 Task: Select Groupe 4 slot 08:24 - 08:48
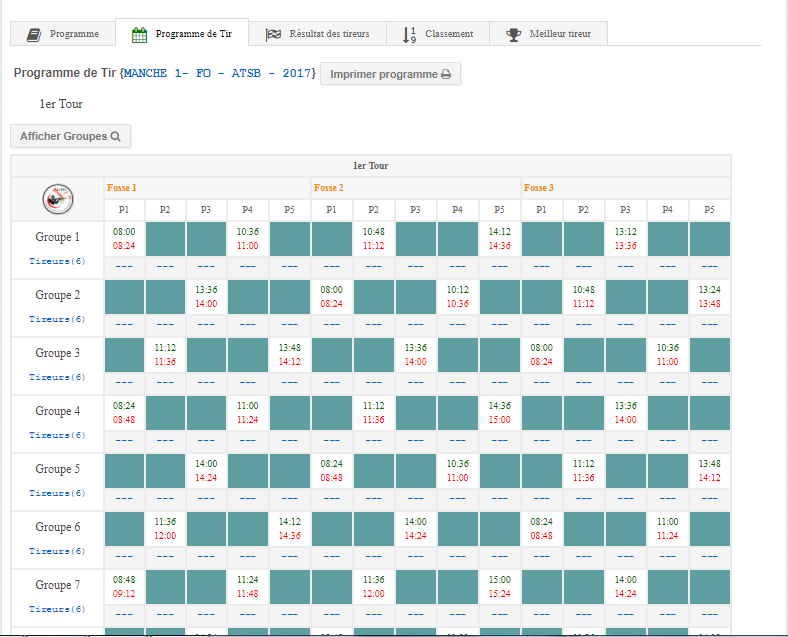coord(124,412)
